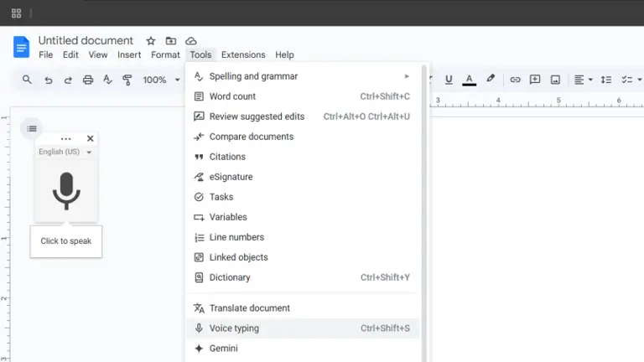644x362 pixels.
Task: Select Compare documents
Action: [x=302, y=137]
